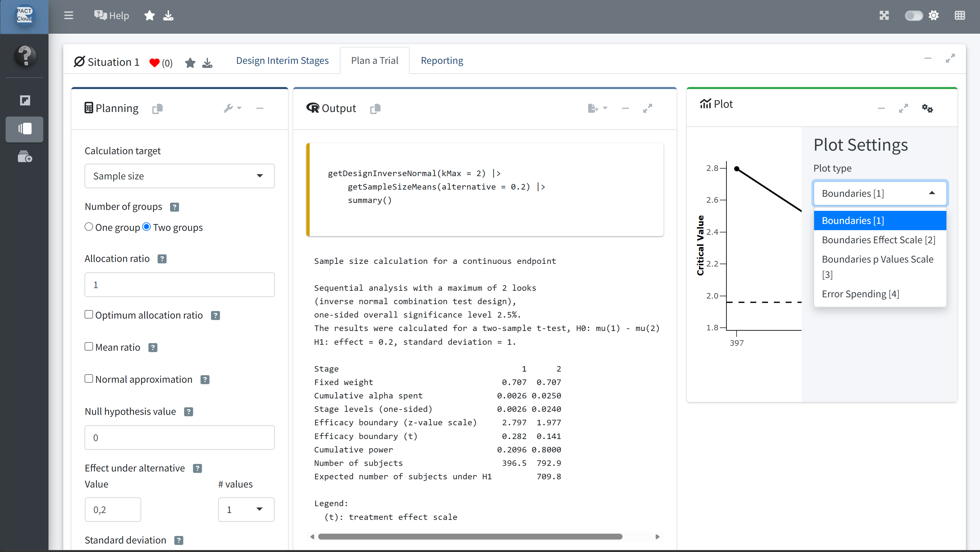Image resolution: width=980 pixels, height=552 pixels.
Task: Click the download icon in top bar
Action: tap(168, 16)
